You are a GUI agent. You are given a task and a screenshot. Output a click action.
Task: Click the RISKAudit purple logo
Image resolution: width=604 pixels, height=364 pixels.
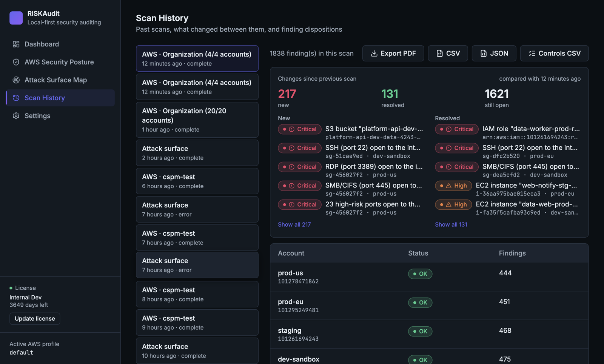coord(16,18)
